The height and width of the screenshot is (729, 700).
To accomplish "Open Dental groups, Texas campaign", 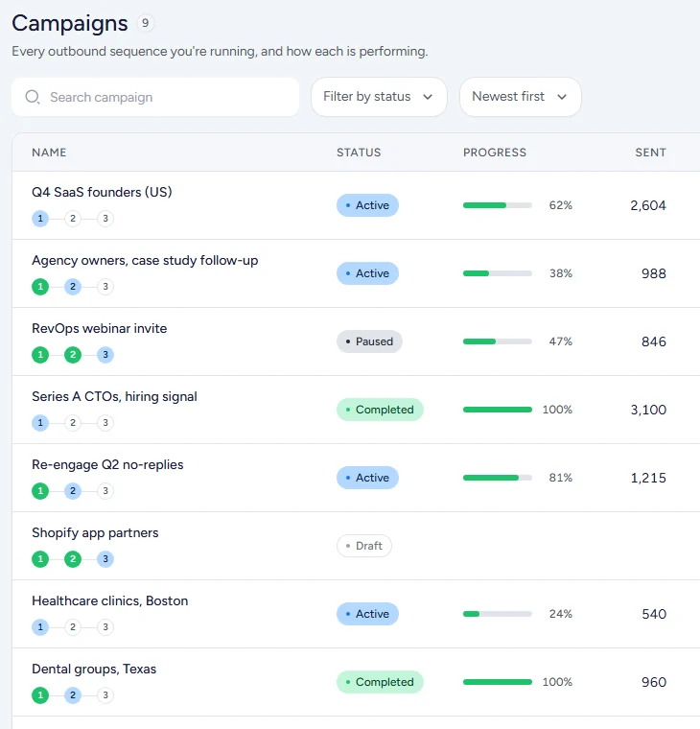I will [94, 669].
